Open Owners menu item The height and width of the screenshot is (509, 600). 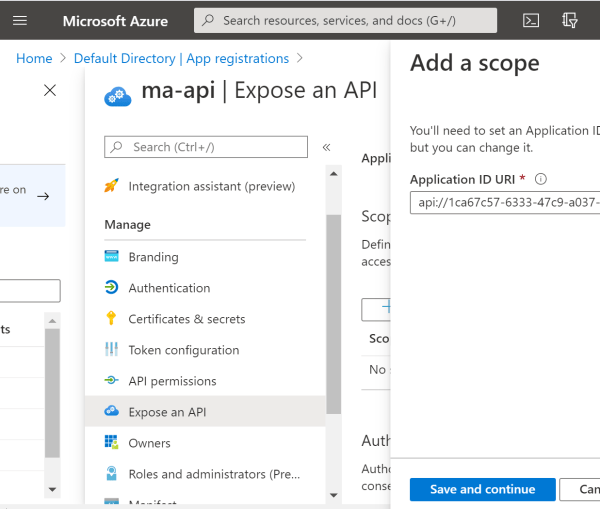click(149, 443)
